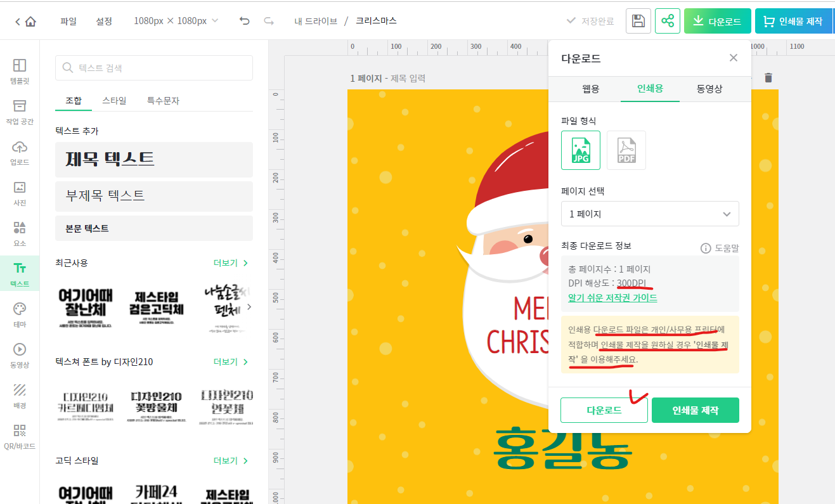Click the redo arrow icon
835x504 pixels.
coord(269,21)
